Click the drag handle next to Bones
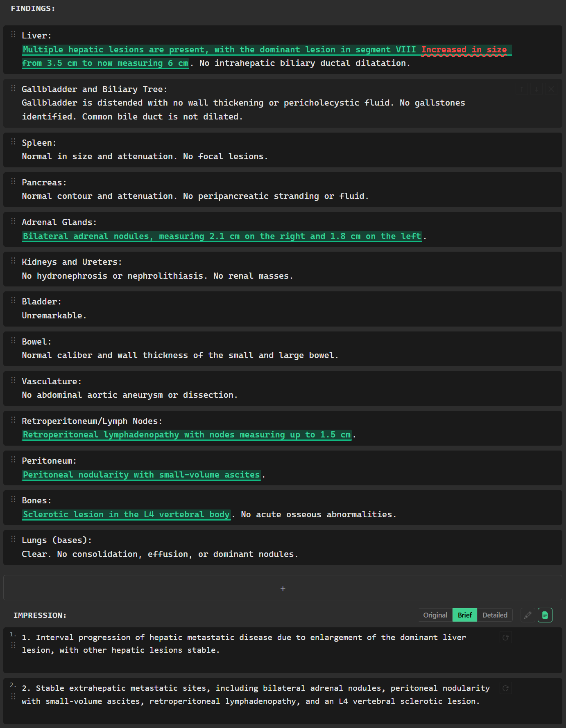This screenshot has height=728, width=566. [x=13, y=499]
